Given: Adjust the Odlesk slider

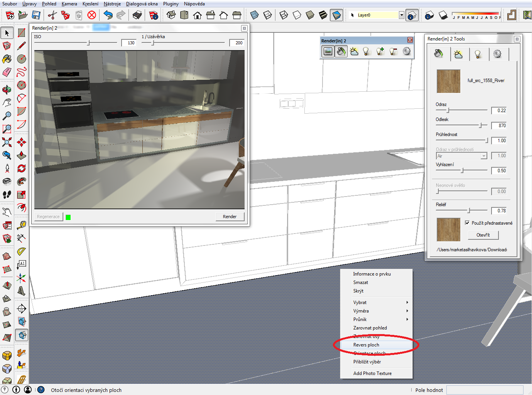Looking at the screenshot, I should point(480,125).
